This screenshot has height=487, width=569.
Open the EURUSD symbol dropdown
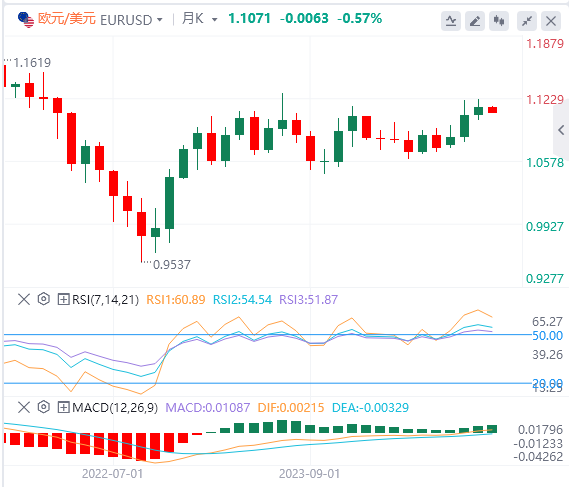160,20
